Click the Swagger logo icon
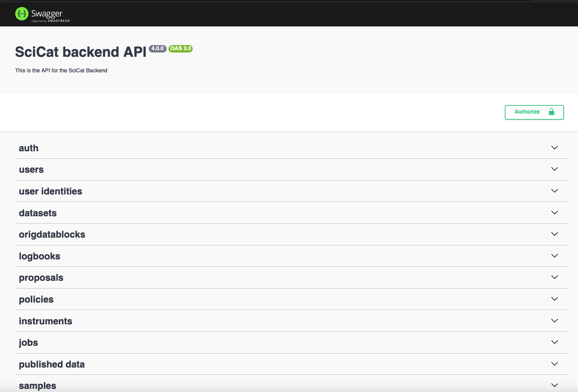The image size is (578, 392). (22, 14)
